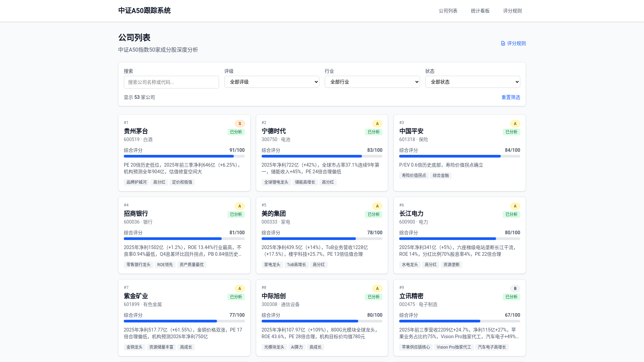The width and height of the screenshot is (644, 362).
Task: Click the 已分析 status tag on 美的集团
Action: (x=374, y=215)
